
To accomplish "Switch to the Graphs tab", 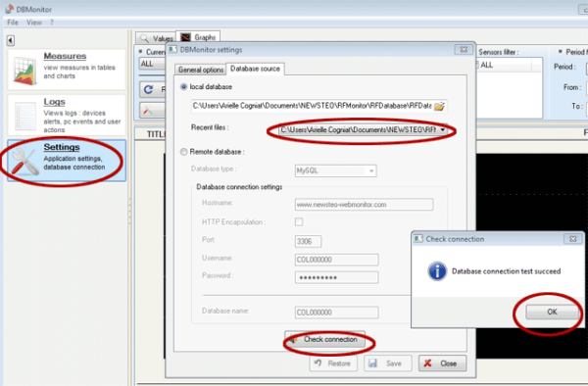I will point(198,37).
